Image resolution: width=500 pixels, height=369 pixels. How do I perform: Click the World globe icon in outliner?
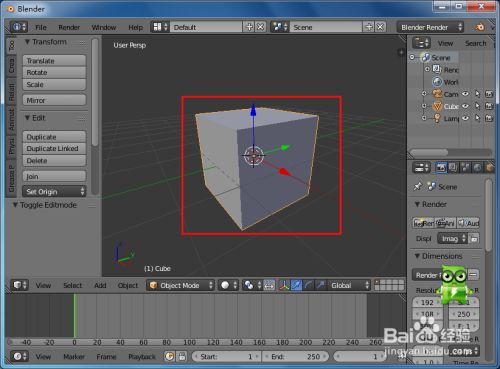point(437,82)
